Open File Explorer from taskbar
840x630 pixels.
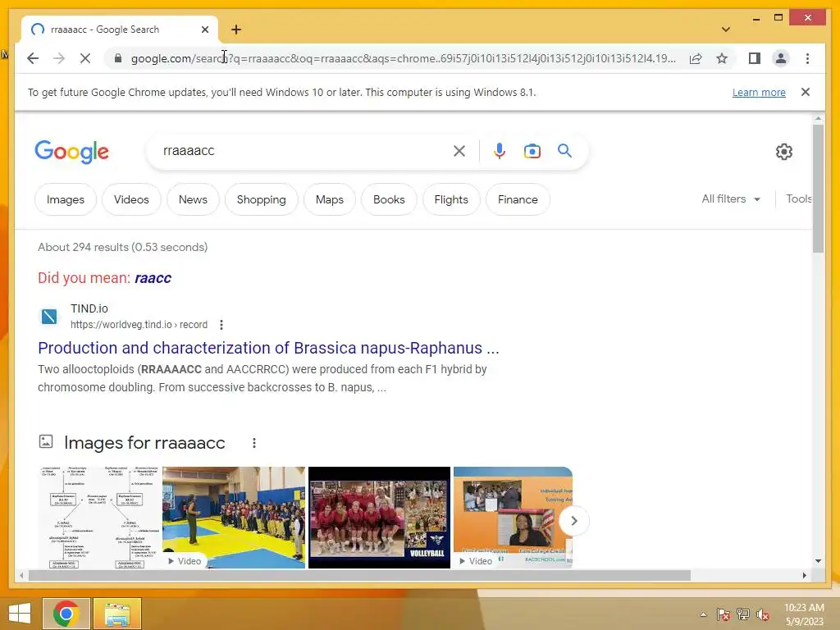[117, 614]
